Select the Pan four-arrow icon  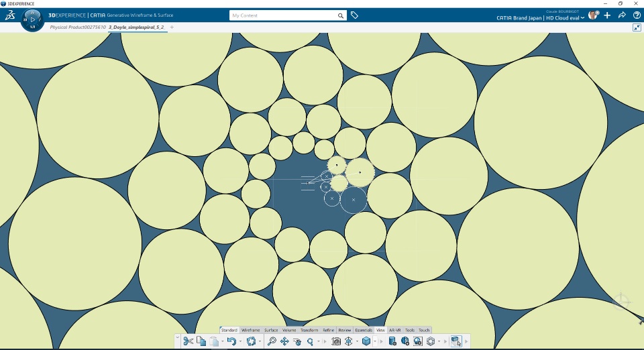click(284, 341)
